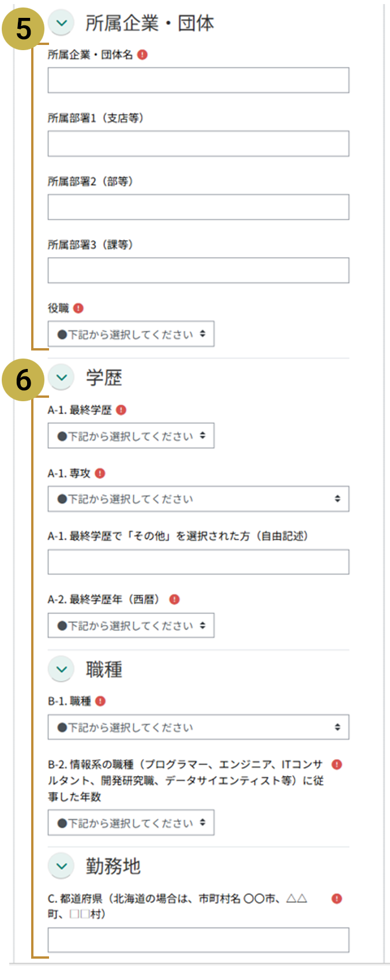Select the 所属部署3（課等） input field
Screen dimensions: 390x980
[x=198, y=270]
